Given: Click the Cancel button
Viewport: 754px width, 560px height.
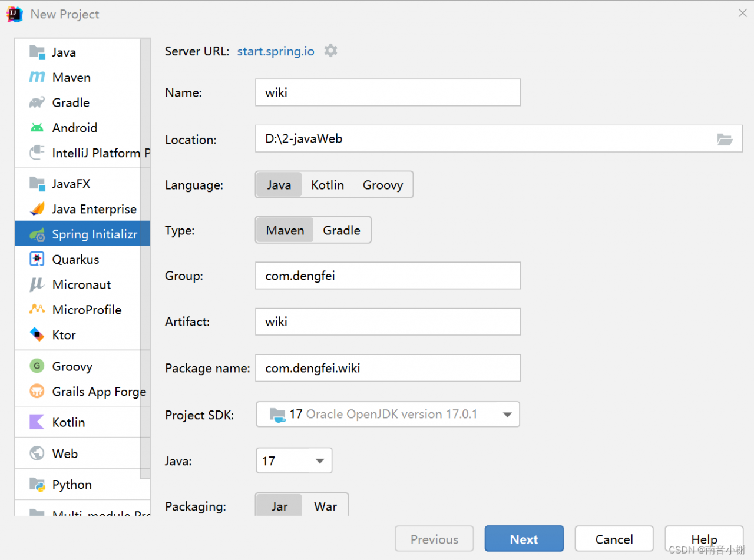Looking at the screenshot, I should click(x=614, y=539).
